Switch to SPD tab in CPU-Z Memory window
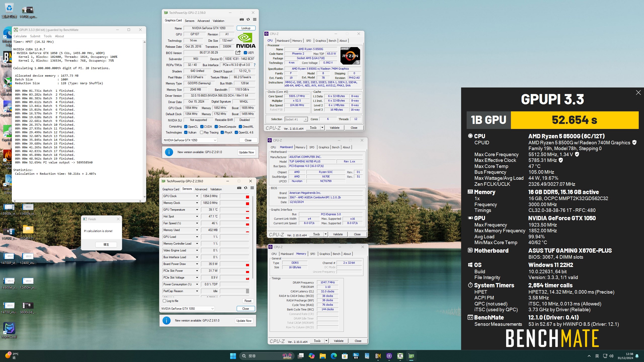This screenshot has height=362, width=644. [x=312, y=254]
